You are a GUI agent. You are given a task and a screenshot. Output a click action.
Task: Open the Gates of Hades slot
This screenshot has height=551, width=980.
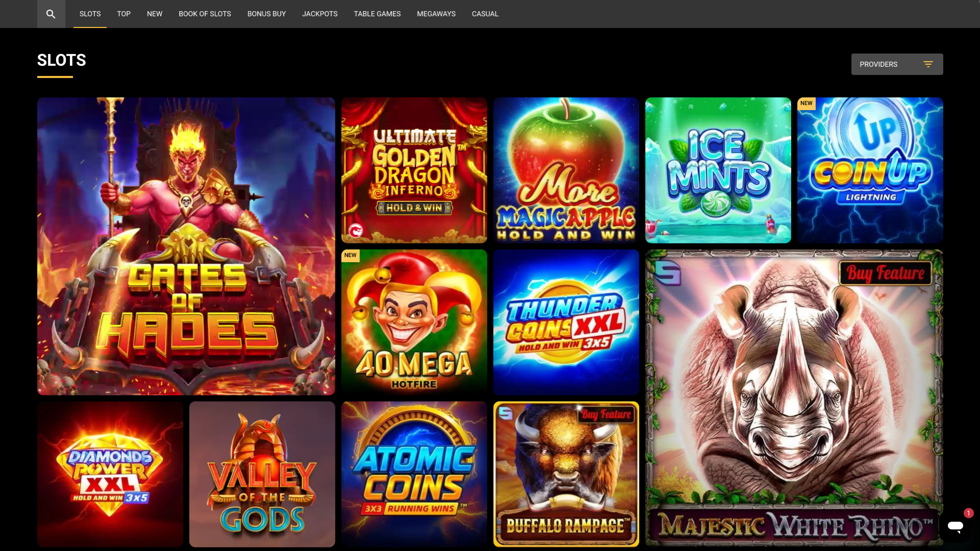[x=186, y=246]
